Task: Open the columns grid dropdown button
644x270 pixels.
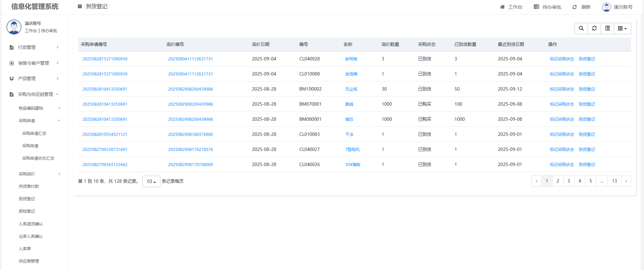Action: pyautogui.click(x=622, y=29)
